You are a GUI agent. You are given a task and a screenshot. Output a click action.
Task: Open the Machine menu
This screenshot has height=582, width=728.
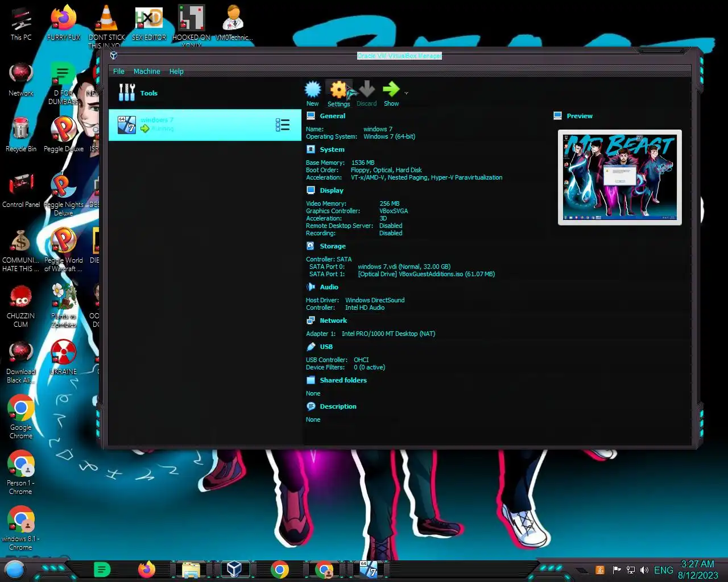pos(147,72)
